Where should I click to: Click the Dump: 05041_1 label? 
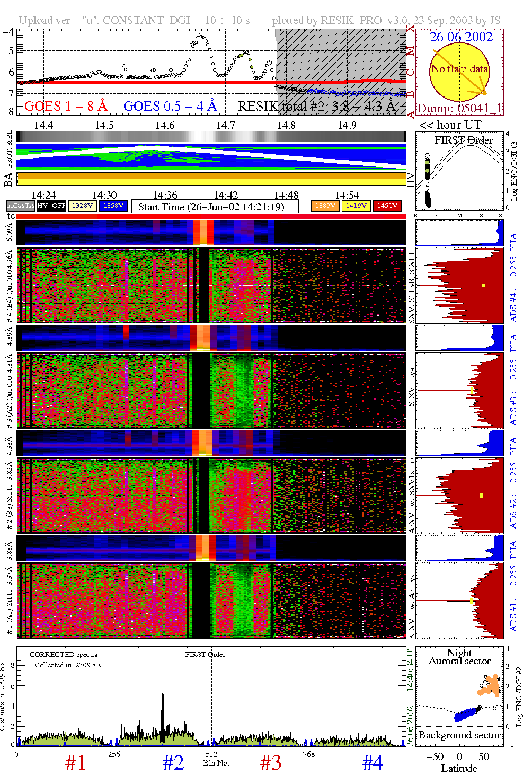pos(459,109)
